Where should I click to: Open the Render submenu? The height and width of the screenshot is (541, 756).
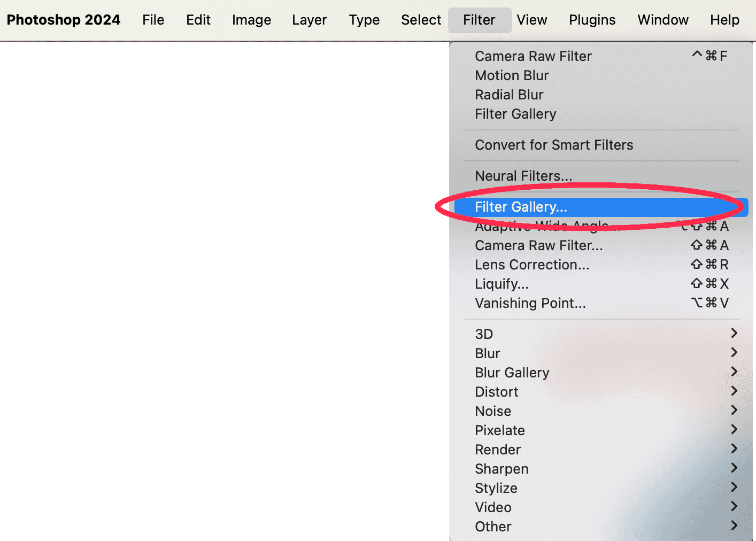click(498, 450)
